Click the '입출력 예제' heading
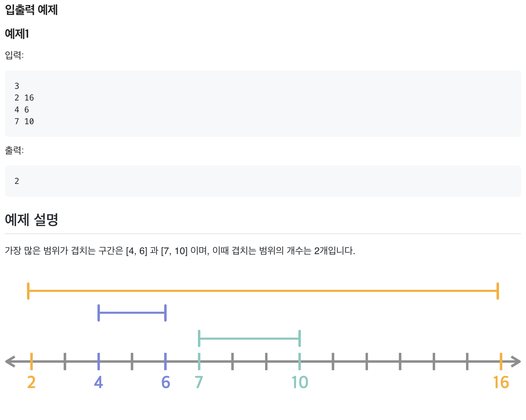This screenshot has width=526, height=420. (x=31, y=10)
